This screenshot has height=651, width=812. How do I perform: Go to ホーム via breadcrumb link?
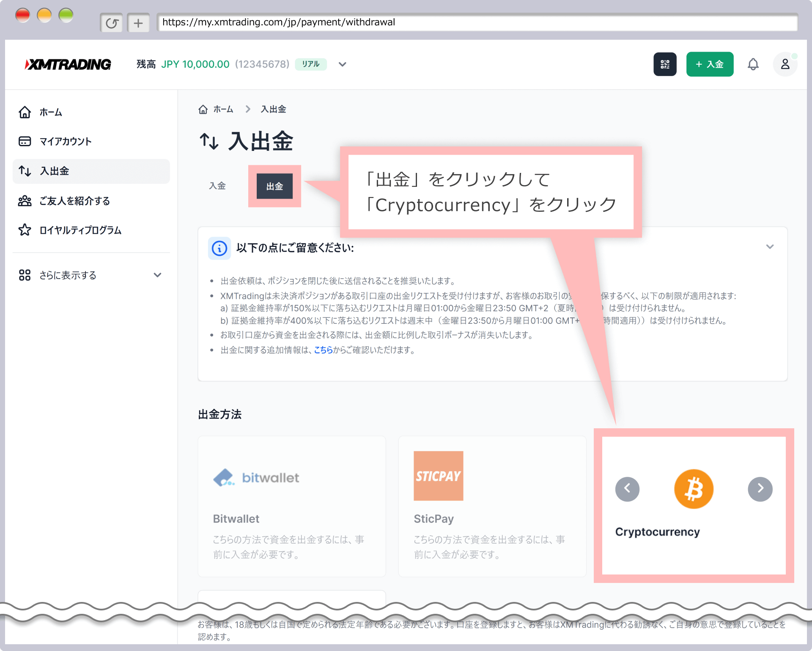pos(223,109)
